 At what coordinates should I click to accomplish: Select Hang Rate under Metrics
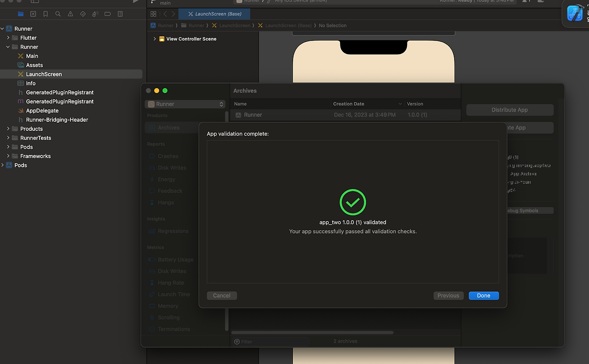tap(171, 283)
